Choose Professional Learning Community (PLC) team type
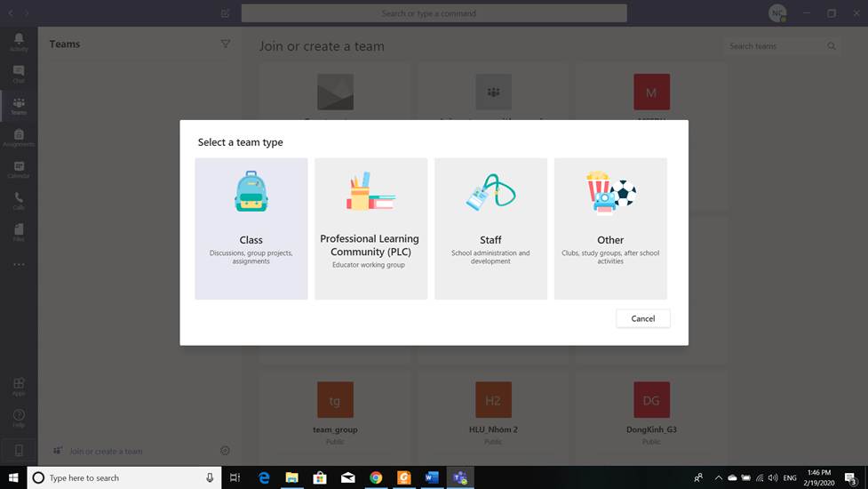The width and height of the screenshot is (868, 489). (x=370, y=228)
